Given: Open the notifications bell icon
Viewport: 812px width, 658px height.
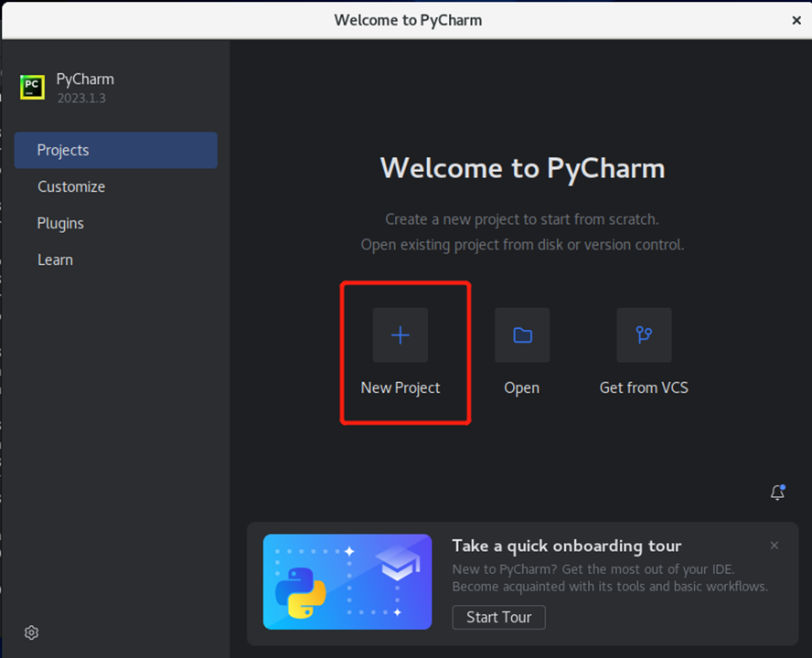Looking at the screenshot, I should [x=777, y=493].
